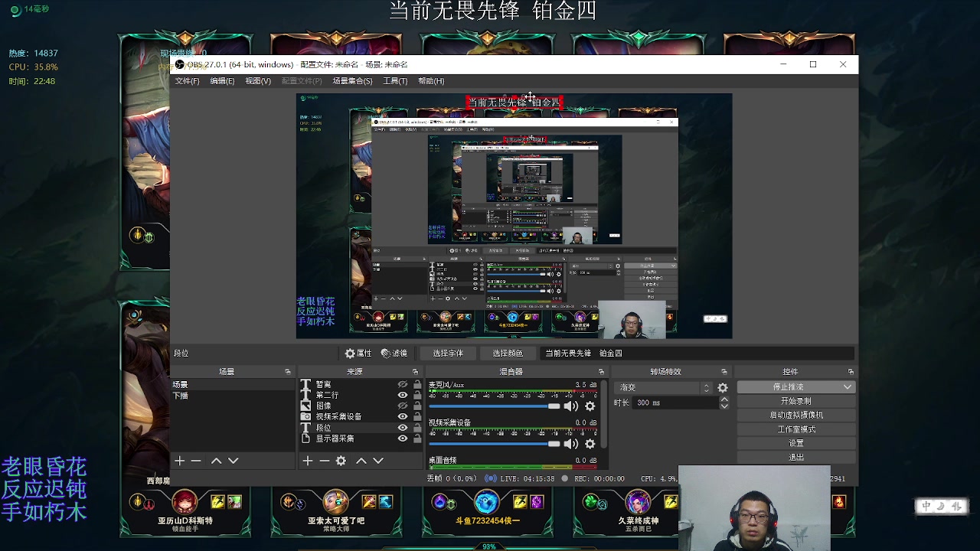Show the hidden 图像 source
The image size is (980, 551).
[403, 406]
